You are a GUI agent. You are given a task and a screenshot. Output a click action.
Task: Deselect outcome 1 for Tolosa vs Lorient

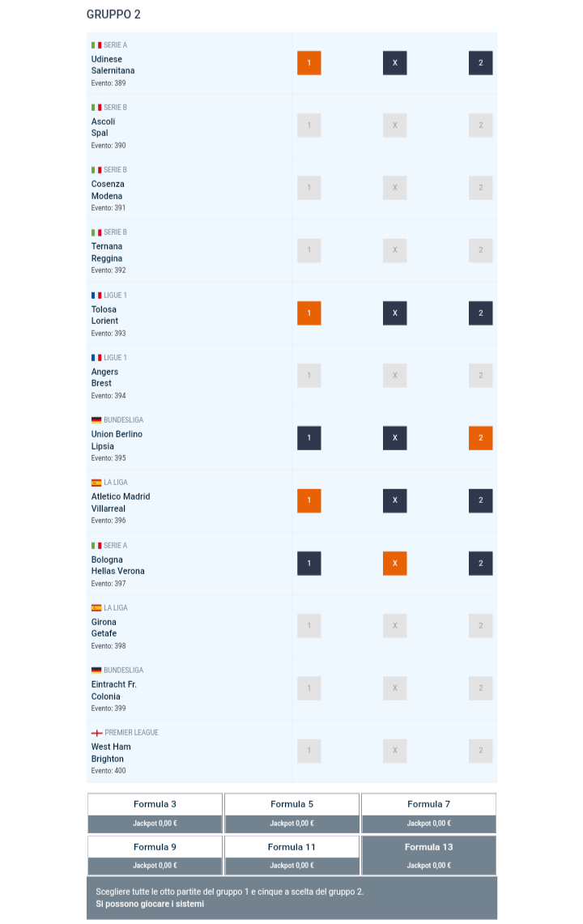click(x=309, y=313)
